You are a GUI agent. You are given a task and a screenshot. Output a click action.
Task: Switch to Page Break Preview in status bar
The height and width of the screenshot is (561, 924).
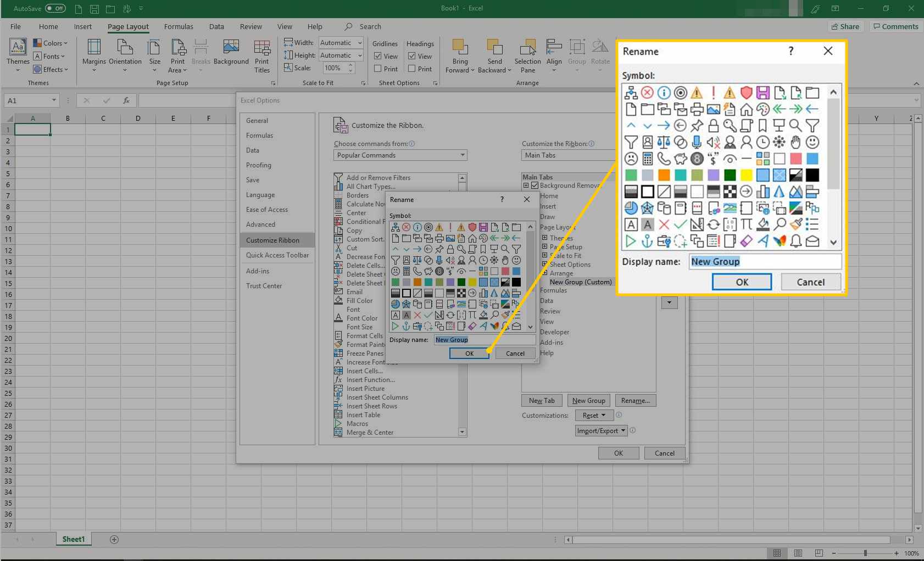[x=819, y=553]
